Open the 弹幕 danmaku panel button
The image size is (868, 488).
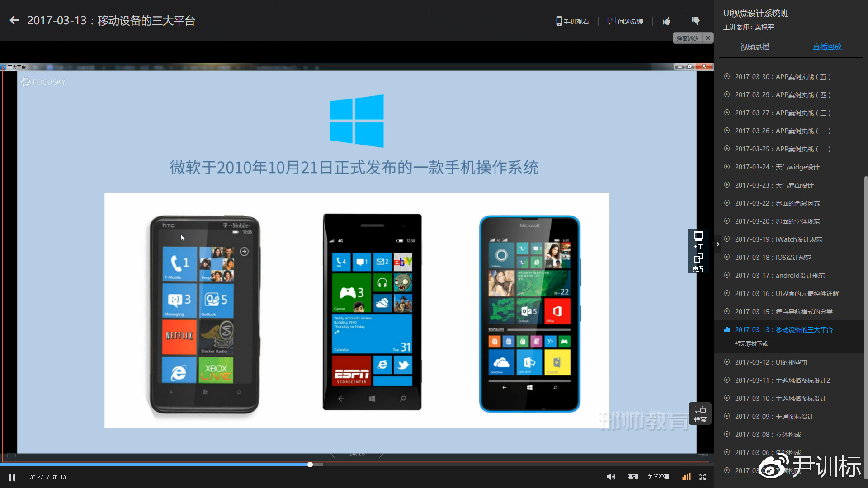coord(700,413)
